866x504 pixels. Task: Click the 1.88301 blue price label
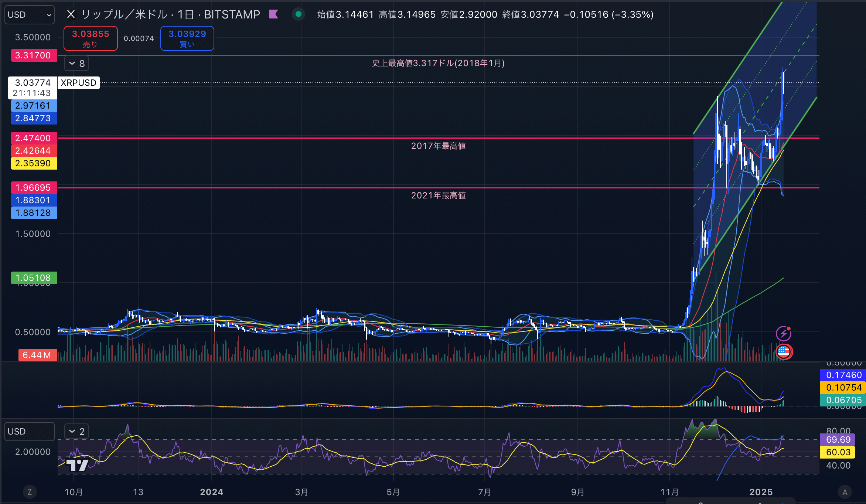(x=33, y=200)
